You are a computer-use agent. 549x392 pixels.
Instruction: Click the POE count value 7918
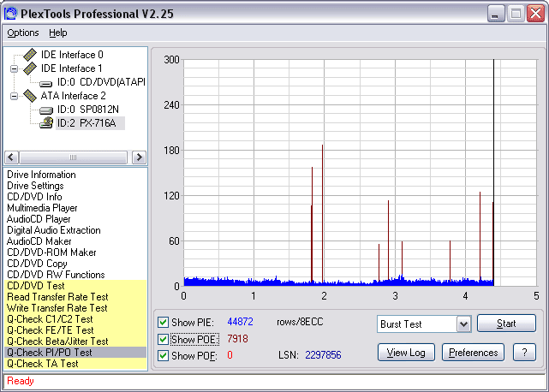tap(237, 338)
